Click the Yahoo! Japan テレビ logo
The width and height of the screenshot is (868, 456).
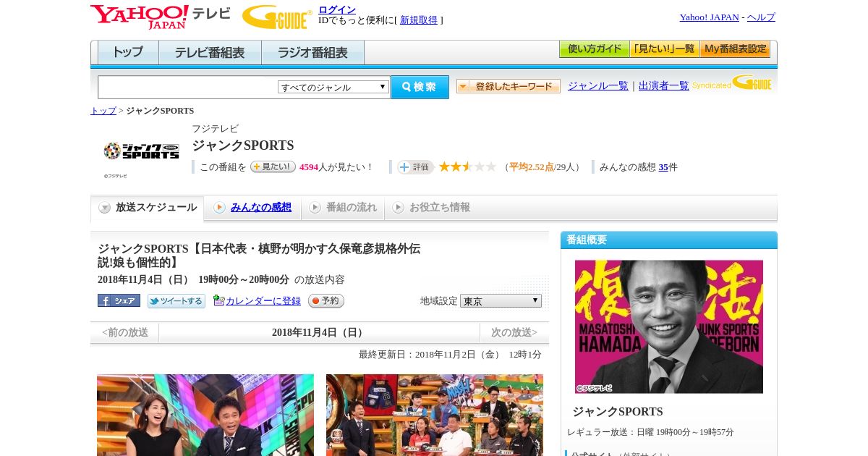(x=161, y=17)
